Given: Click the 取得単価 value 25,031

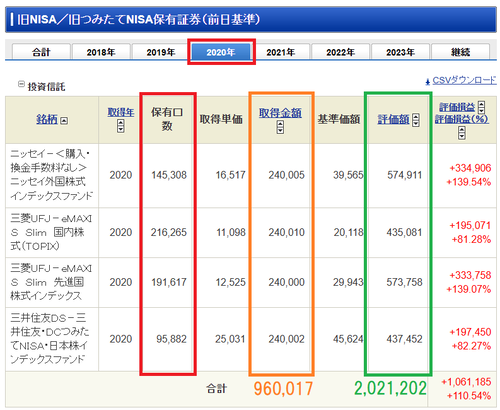Looking at the screenshot, I should point(230,339).
